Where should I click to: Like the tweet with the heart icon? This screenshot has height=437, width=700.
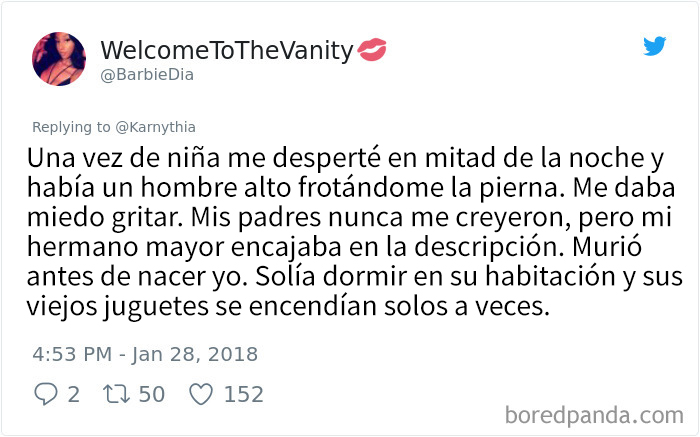pyautogui.click(x=201, y=394)
